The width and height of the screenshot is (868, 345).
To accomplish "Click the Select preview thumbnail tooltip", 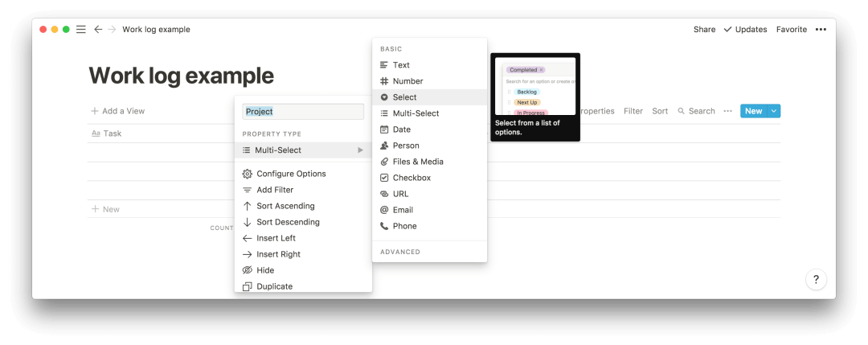I will tap(535, 97).
